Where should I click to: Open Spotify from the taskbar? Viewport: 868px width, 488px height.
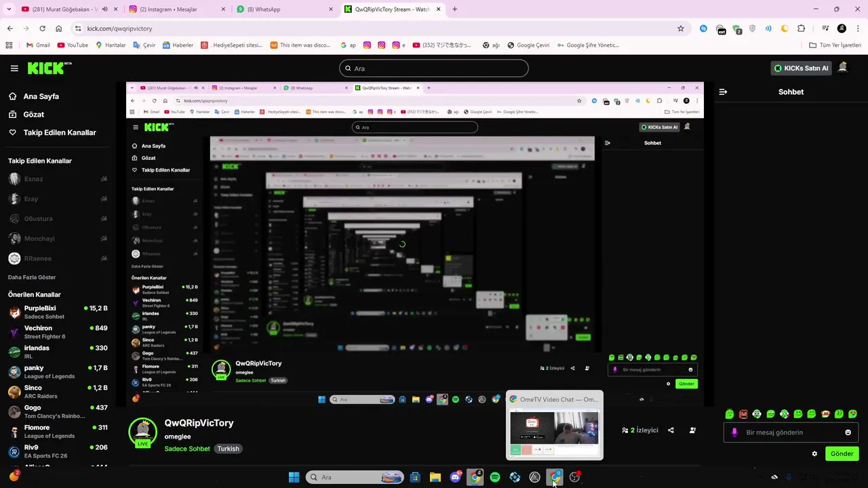(495, 477)
